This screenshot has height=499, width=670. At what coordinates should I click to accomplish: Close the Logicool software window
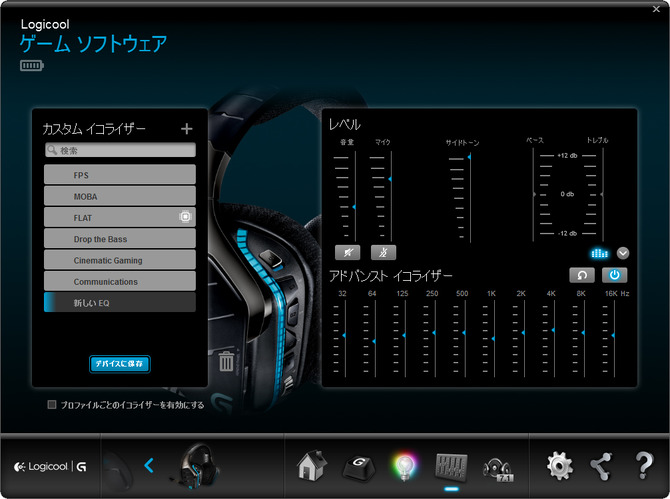(656, 9)
